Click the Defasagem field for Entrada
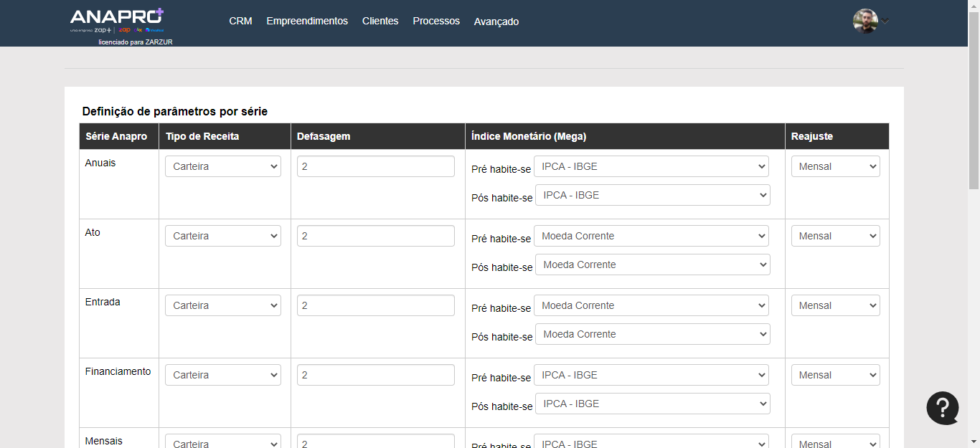This screenshot has height=448, width=980. (x=375, y=305)
